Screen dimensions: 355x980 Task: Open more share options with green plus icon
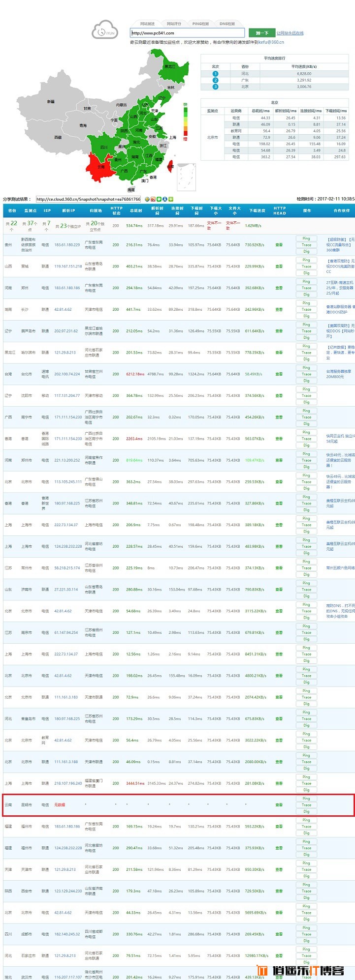(x=171, y=199)
